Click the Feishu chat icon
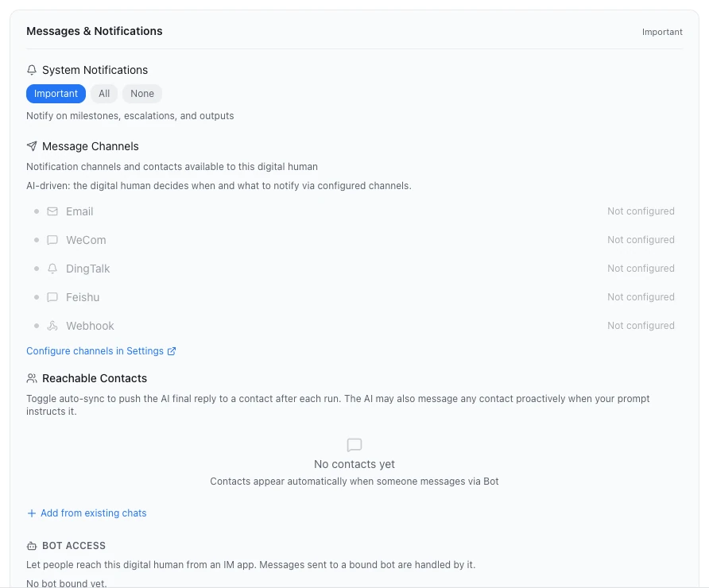Screen dimensions: 709x588 pos(52,297)
